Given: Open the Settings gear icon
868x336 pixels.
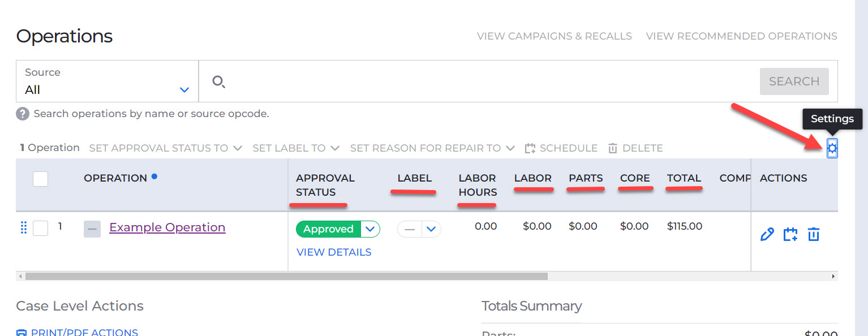Looking at the screenshot, I should 831,148.
